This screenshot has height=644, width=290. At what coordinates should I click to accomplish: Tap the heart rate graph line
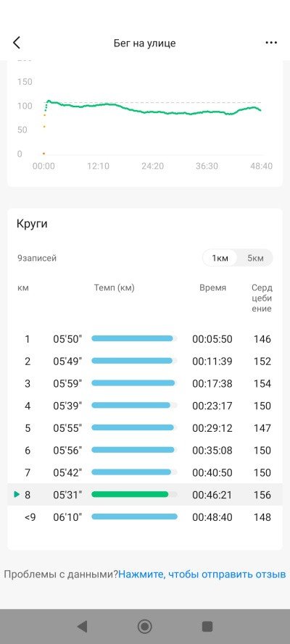[152, 109]
